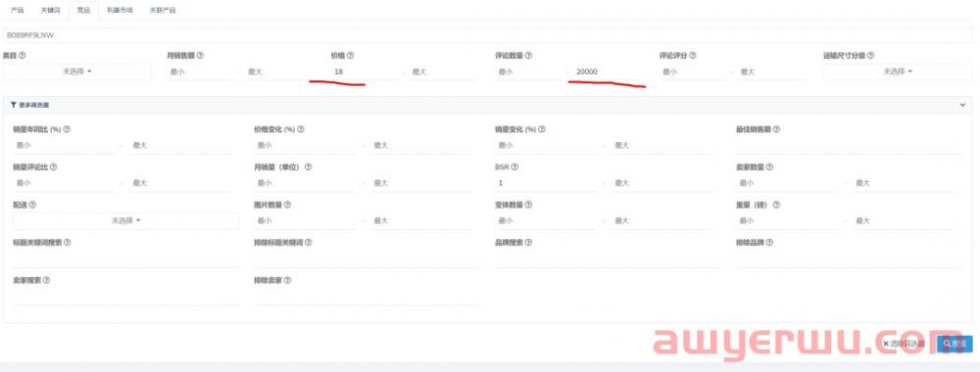This screenshot has height=372, width=980.
Task: Click help icon next to 排除卖家
Action: click(287, 280)
